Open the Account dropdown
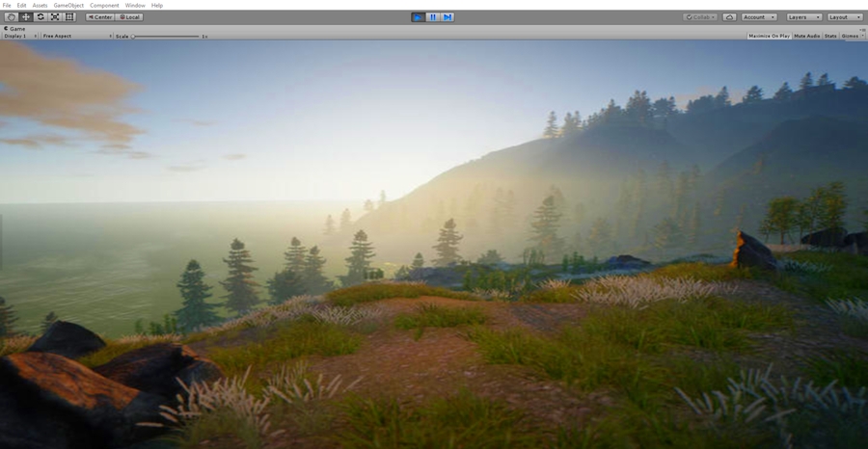Image resolution: width=868 pixels, height=449 pixels. [x=758, y=17]
